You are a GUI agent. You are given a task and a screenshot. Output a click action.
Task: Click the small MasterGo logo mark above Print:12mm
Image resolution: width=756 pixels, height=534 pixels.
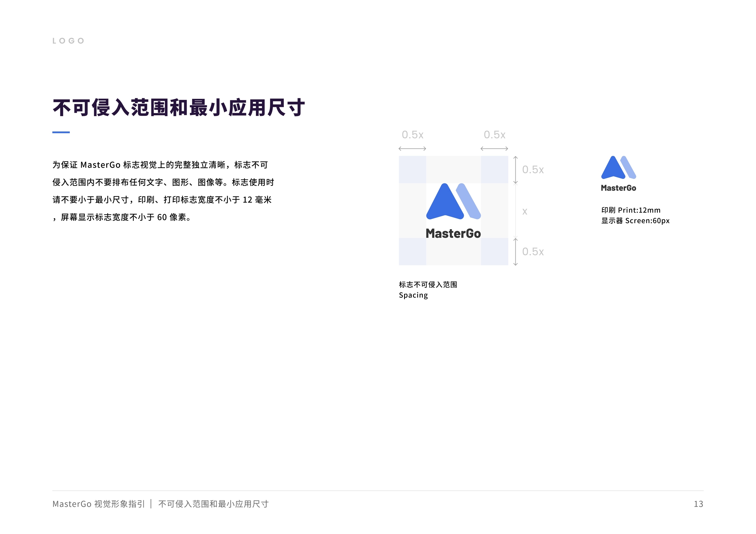[x=618, y=167]
